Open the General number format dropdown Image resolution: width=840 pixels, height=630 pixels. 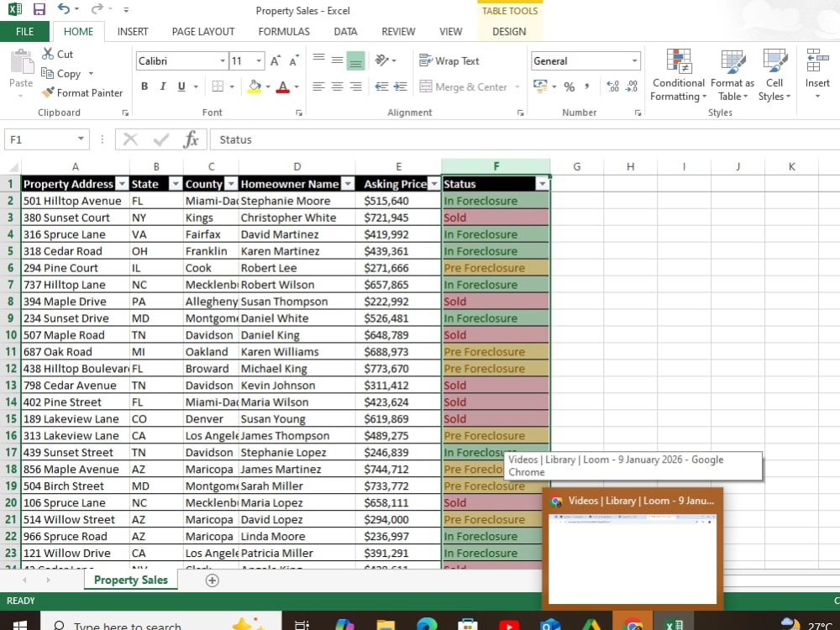[x=634, y=60]
